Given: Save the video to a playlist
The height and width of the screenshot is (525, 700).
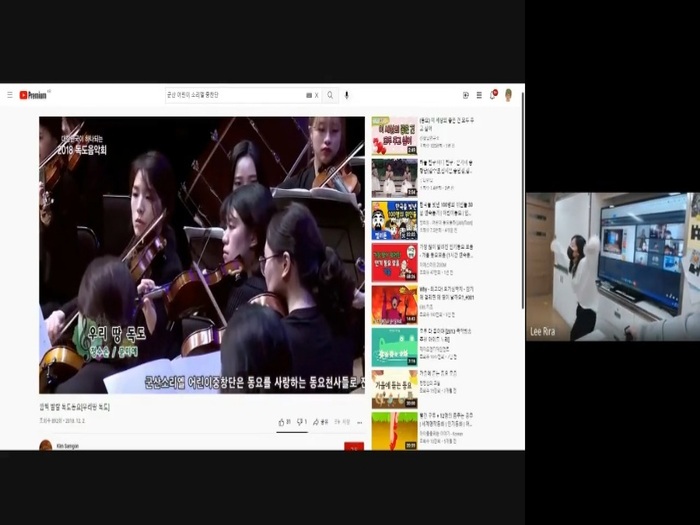Looking at the screenshot, I should (x=342, y=422).
